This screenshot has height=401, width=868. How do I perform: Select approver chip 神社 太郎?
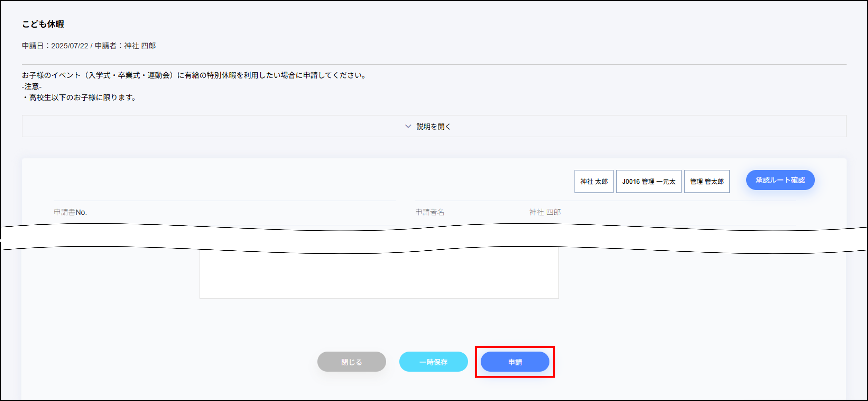[x=594, y=181]
